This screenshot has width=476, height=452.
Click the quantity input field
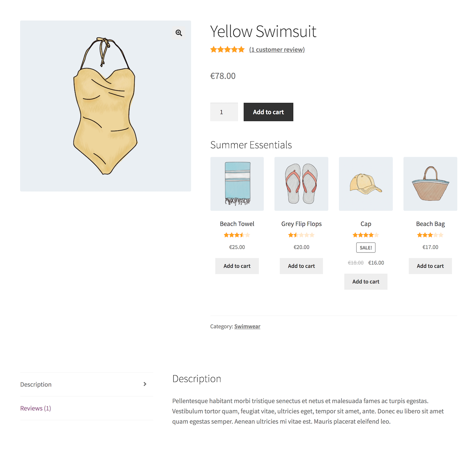224,112
